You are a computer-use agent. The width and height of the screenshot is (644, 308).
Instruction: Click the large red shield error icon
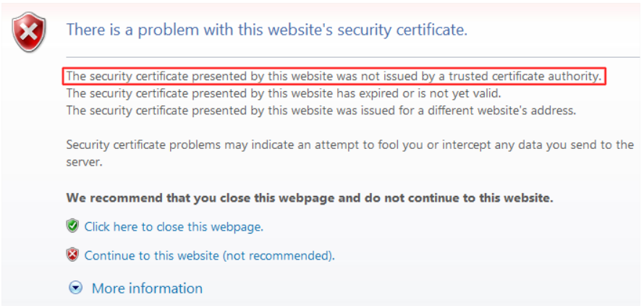coord(29,32)
